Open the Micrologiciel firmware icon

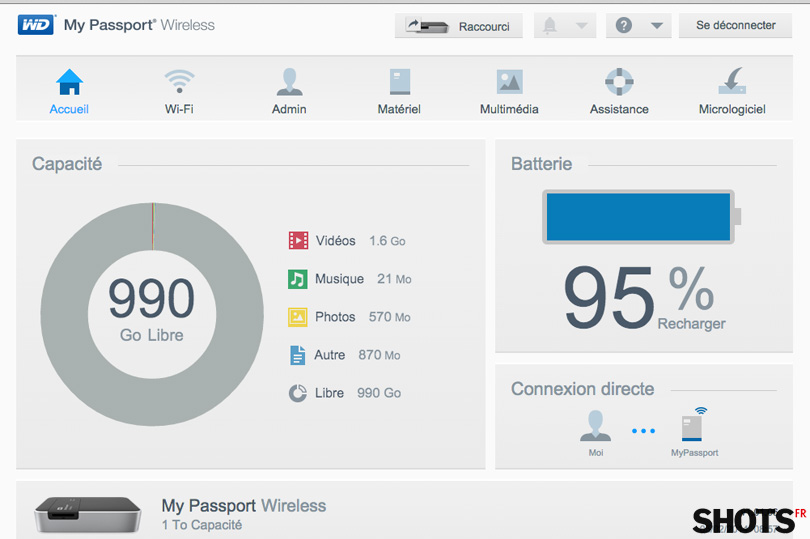[x=732, y=81]
